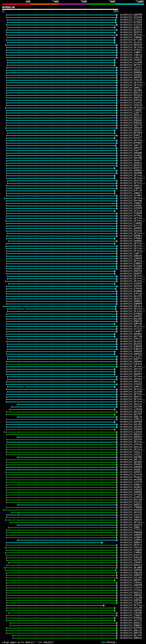
Task: Select the UniRef100_B6QCQ3 label
Action: 131,593
